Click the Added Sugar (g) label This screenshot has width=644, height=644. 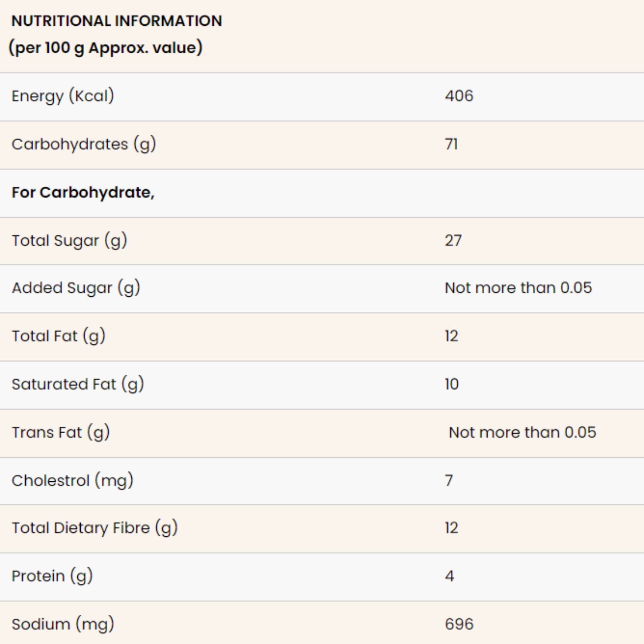(x=76, y=288)
